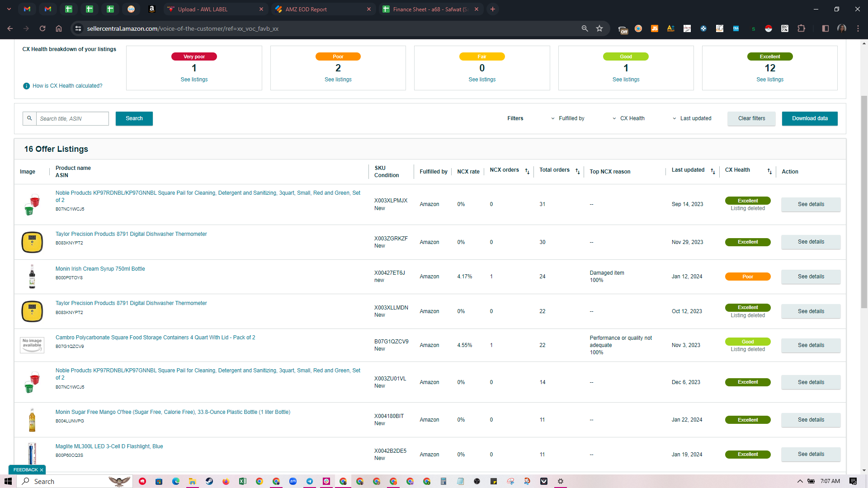Open the JS extension icon in the toolbar

click(655, 28)
